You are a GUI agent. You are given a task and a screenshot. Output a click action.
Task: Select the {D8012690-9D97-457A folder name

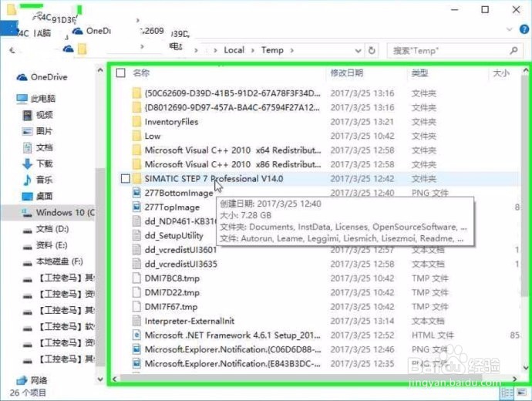click(x=232, y=107)
